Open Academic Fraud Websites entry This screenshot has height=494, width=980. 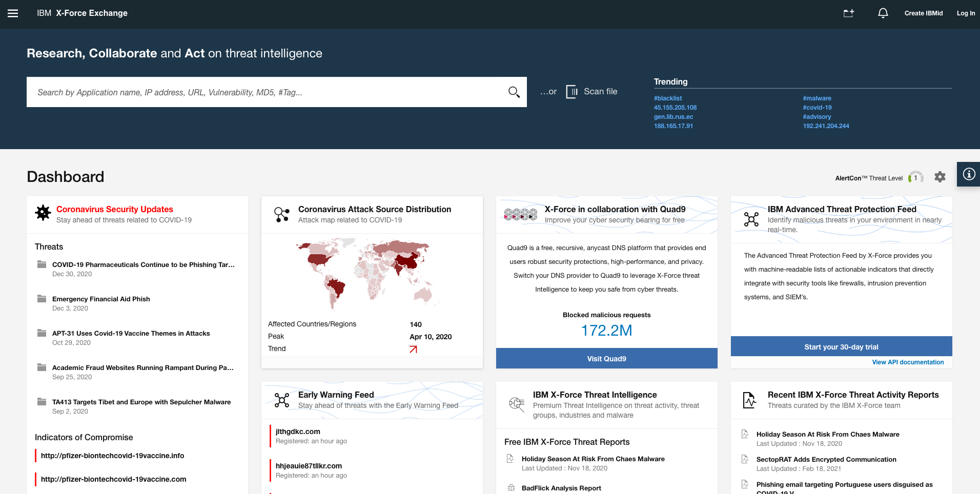[143, 367]
